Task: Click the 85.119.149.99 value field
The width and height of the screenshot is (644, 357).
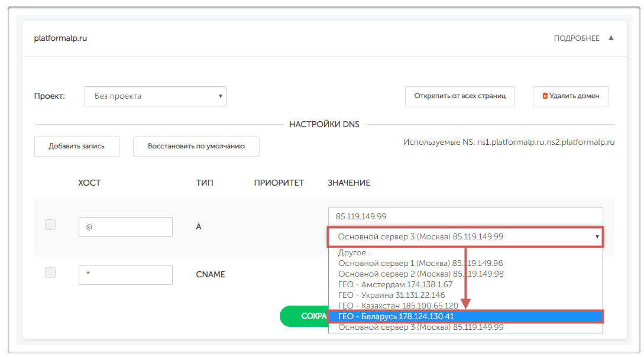Action: tap(465, 216)
